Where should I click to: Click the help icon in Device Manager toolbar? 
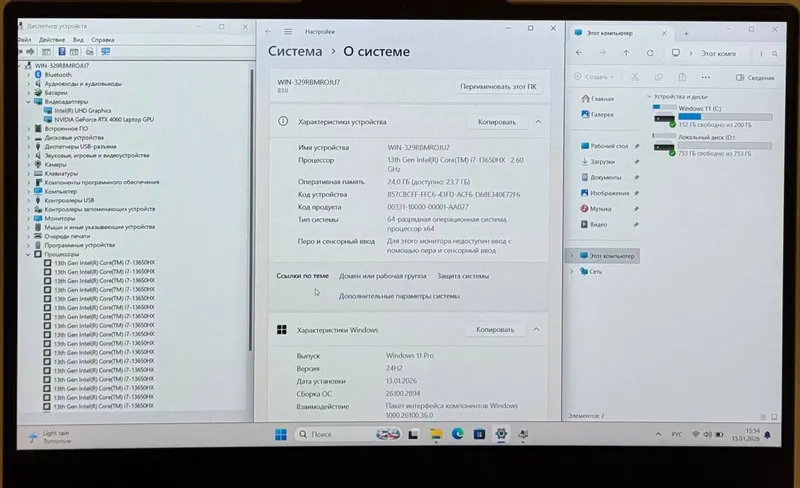coord(62,52)
